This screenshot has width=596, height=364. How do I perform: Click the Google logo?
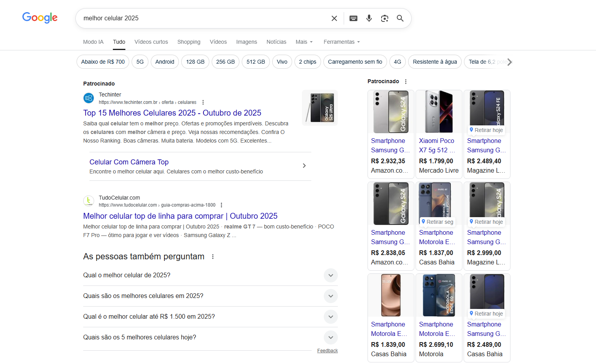[40, 18]
